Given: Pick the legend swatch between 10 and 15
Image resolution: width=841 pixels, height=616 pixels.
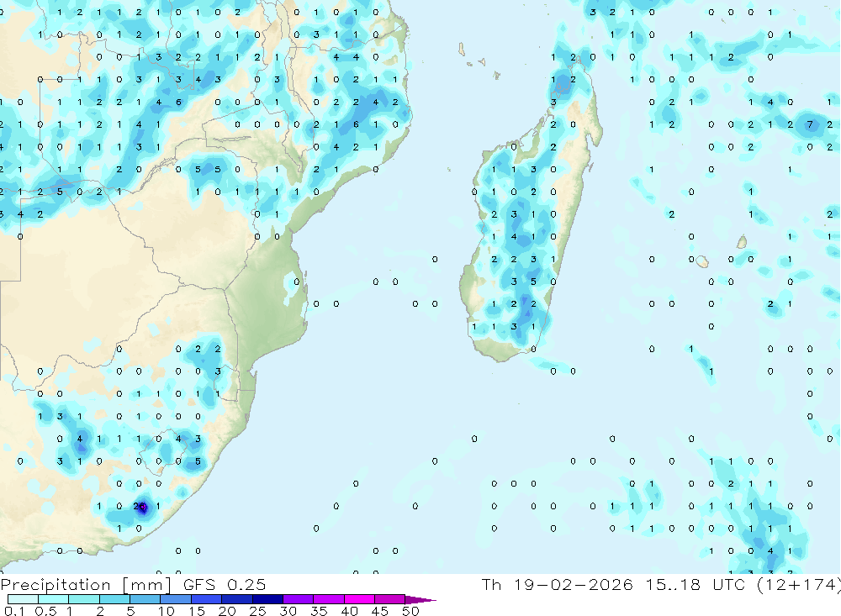Looking at the screenshot, I should tap(176, 599).
